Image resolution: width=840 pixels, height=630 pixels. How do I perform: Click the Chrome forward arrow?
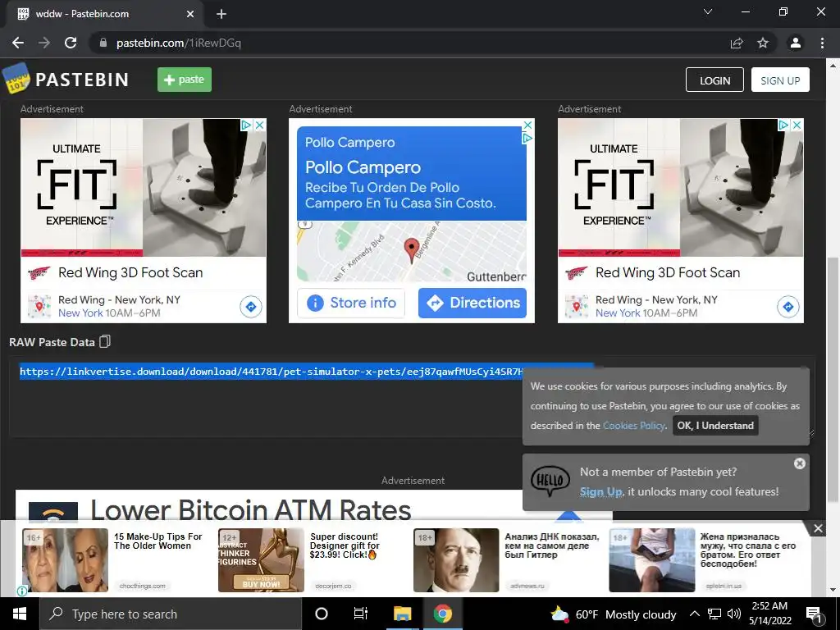click(x=44, y=43)
